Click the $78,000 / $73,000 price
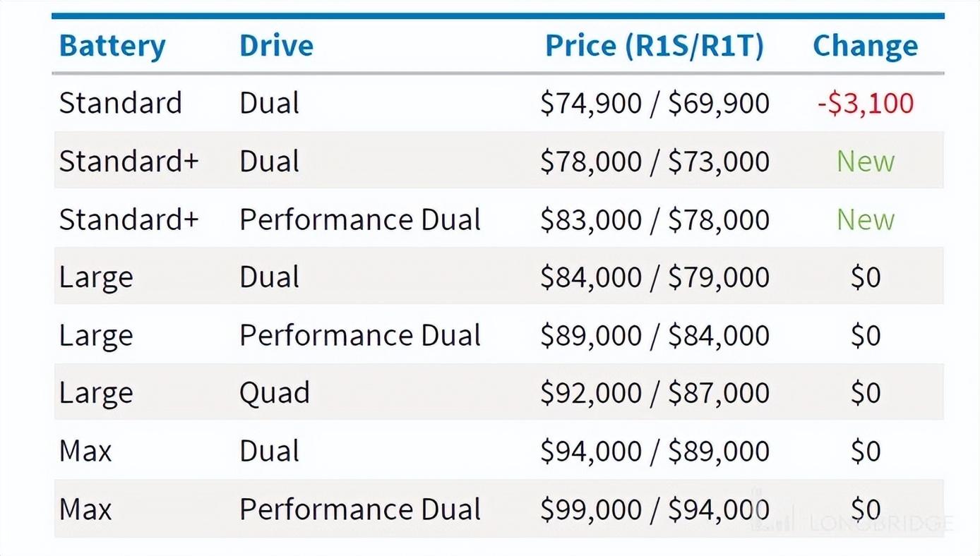The width and height of the screenshot is (980, 556). (655, 162)
